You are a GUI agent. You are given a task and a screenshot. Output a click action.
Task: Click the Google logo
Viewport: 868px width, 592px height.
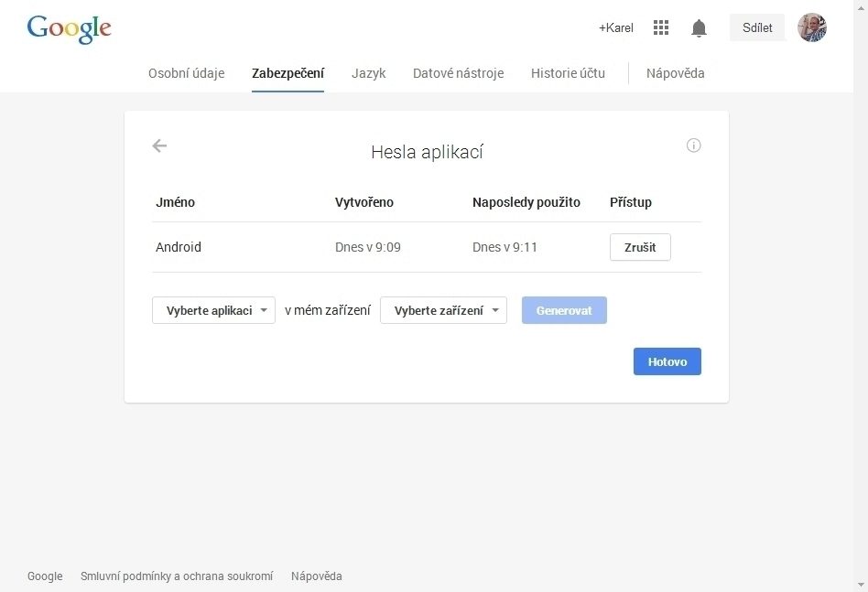(70, 29)
